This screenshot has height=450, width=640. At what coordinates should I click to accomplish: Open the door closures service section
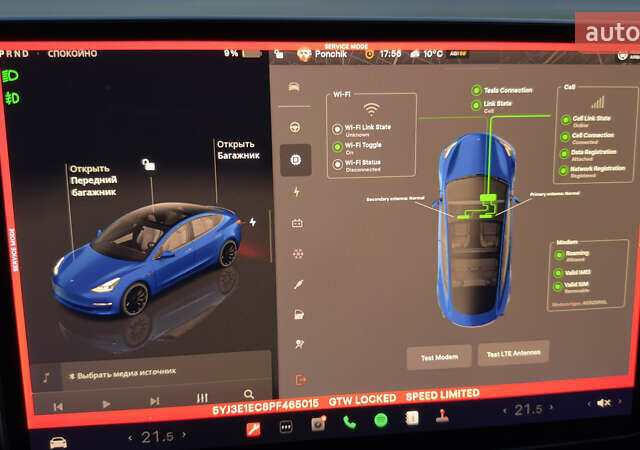tap(299, 314)
